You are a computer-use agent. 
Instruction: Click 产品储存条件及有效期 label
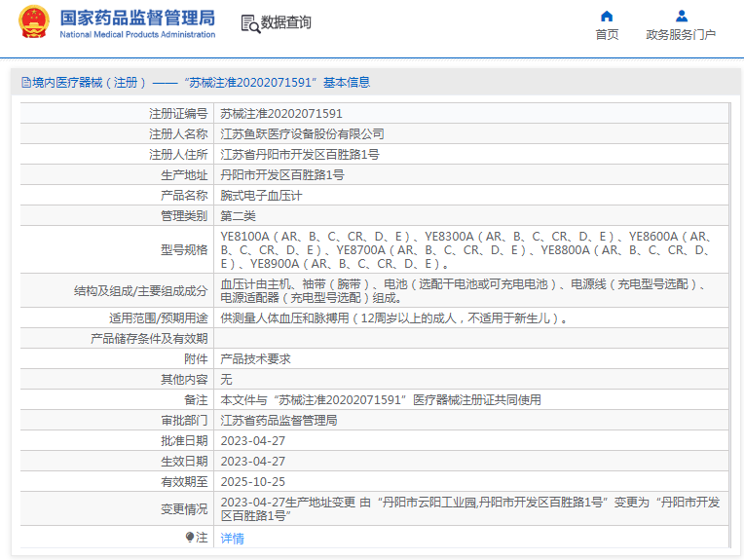pos(149,339)
